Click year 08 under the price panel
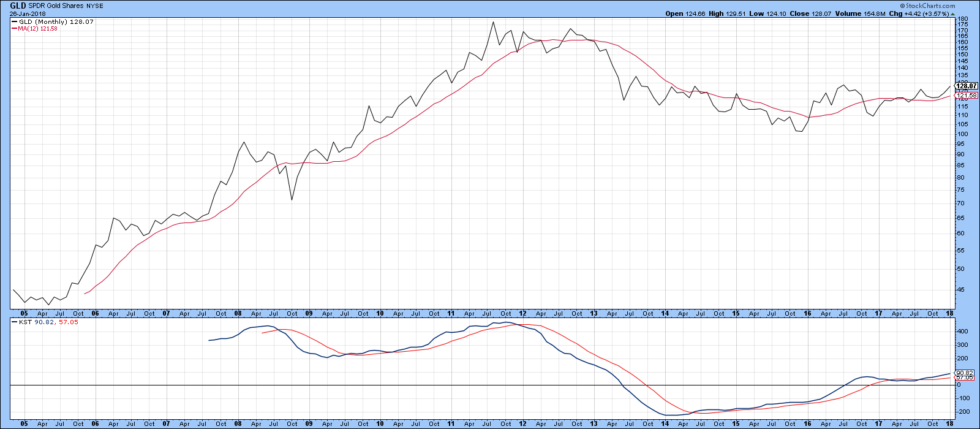The width and height of the screenshot is (980, 429). click(238, 313)
